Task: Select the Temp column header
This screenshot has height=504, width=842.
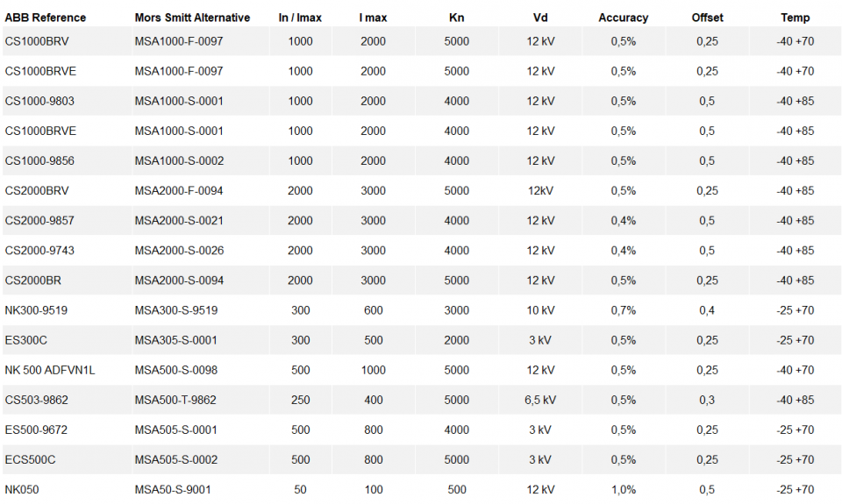Action: click(796, 18)
